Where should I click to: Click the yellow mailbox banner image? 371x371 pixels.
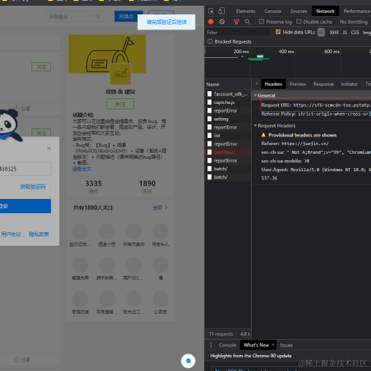107,54
